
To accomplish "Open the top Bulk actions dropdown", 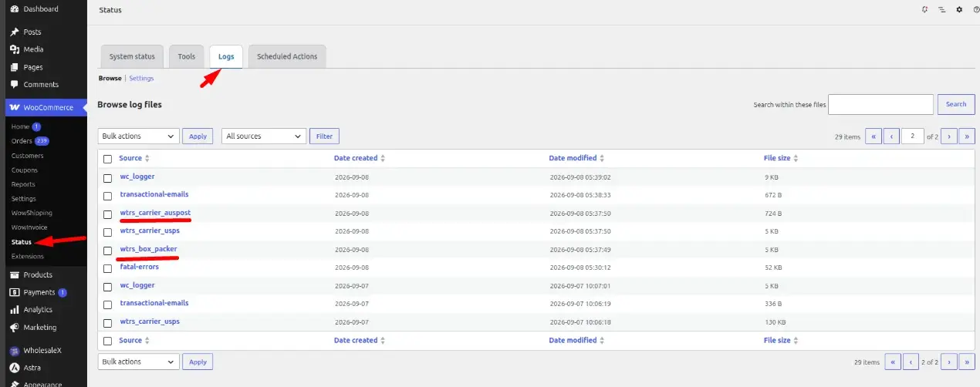I will click(139, 136).
